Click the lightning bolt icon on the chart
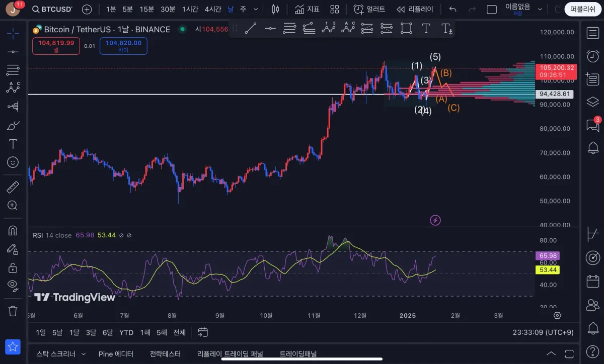Viewport: 604px width, 364px height. [x=436, y=220]
